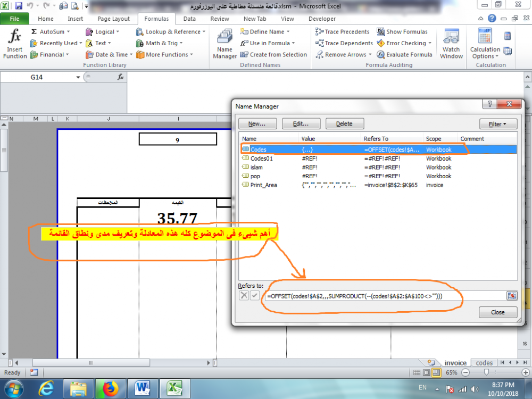Expand Remove Arrows dropdown arrow
Image resolution: width=532 pixels, height=399 pixels.
370,55
